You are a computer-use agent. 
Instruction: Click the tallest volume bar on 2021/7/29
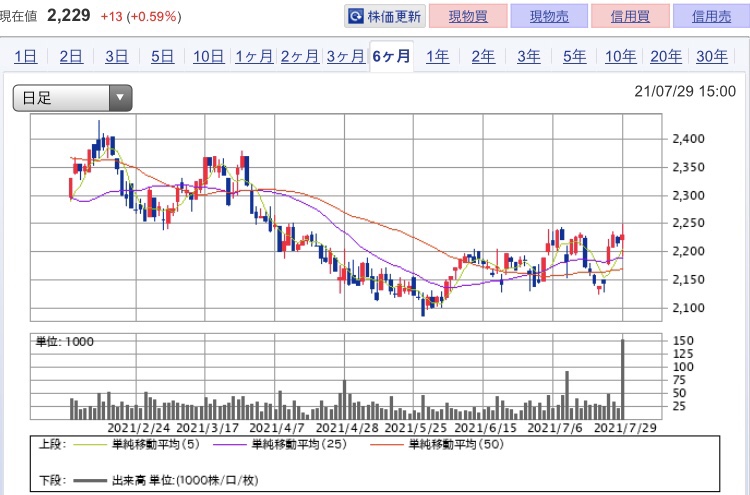(623, 379)
